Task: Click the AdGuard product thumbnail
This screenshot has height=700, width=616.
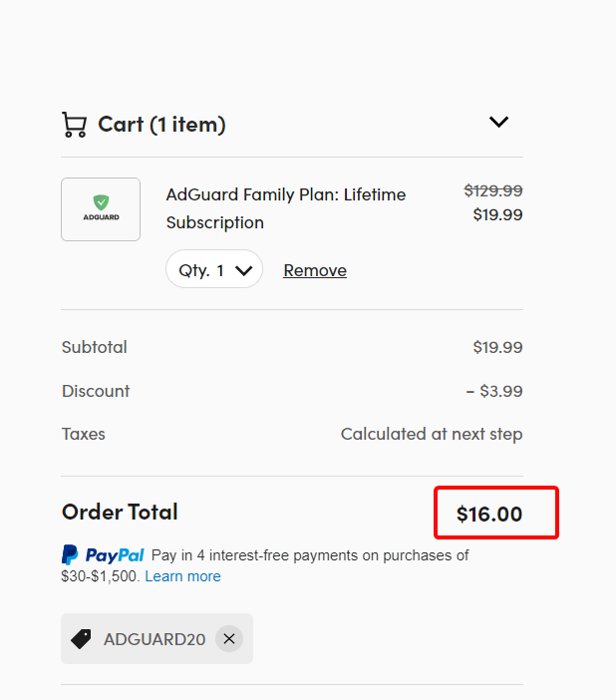Action: click(101, 209)
